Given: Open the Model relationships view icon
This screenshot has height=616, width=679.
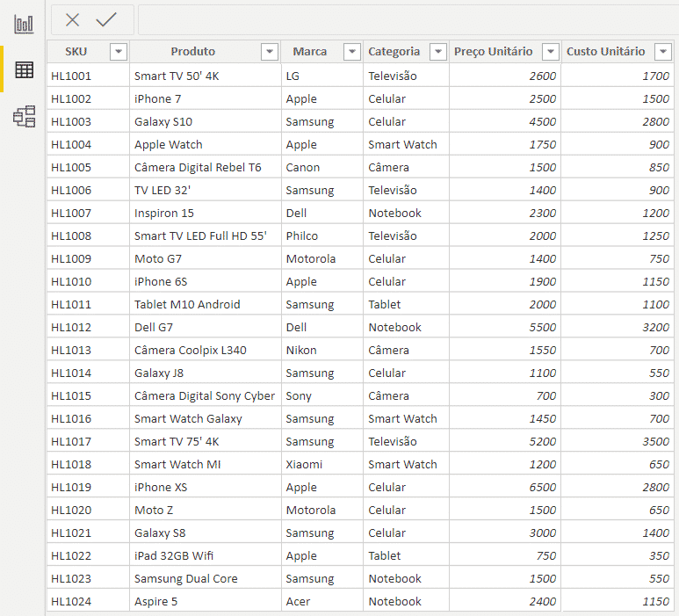Looking at the screenshot, I should point(24,116).
